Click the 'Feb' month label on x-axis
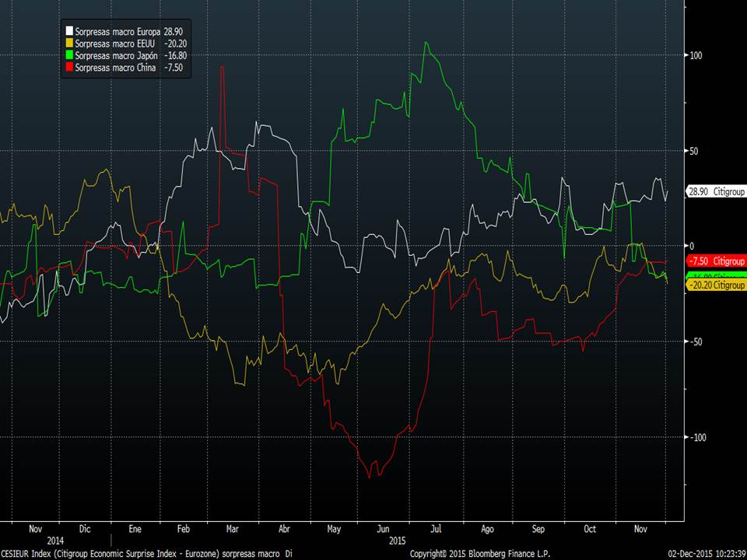 (x=184, y=529)
